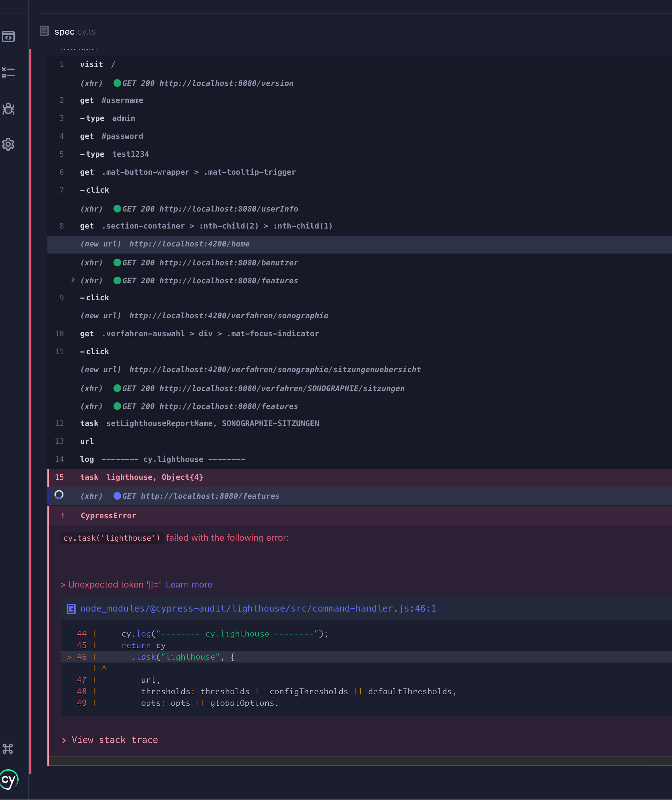Select the click command on row 7

pyautogui.click(x=360, y=190)
